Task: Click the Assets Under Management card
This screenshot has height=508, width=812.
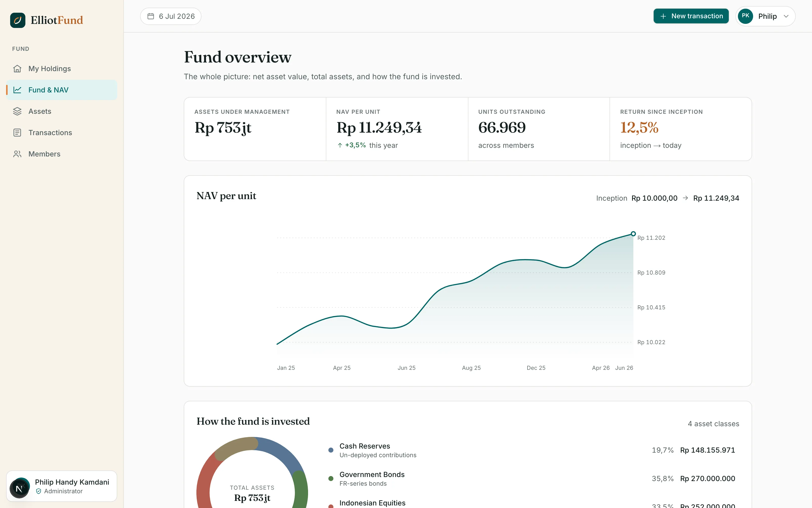Action: tap(255, 129)
